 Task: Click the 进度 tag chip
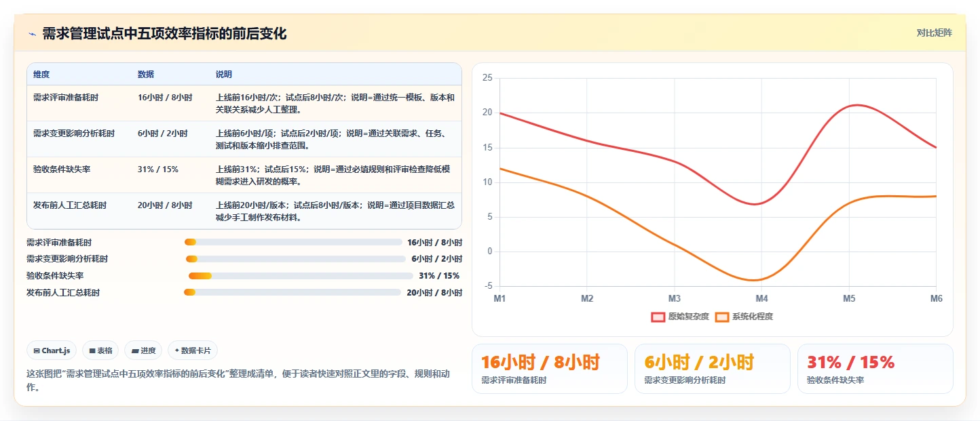click(x=144, y=350)
